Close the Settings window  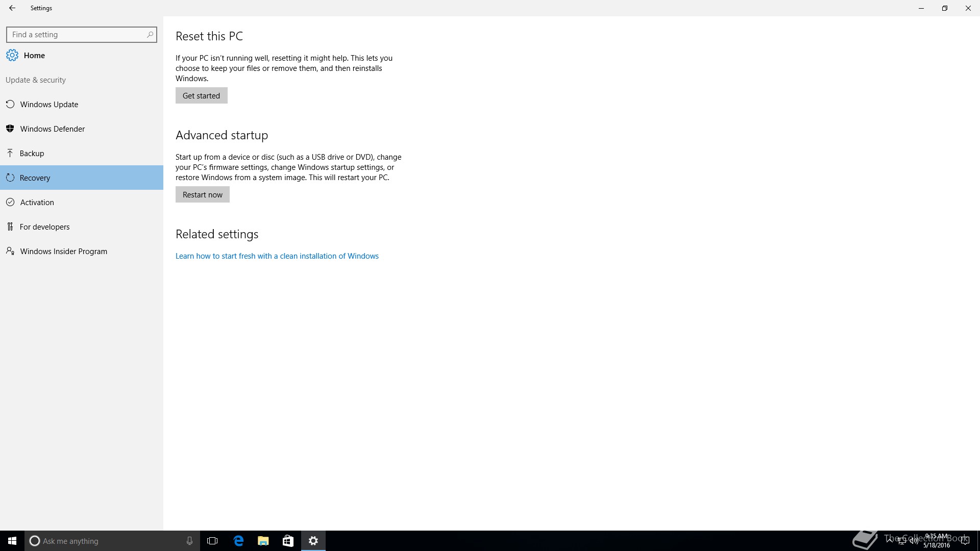point(968,8)
